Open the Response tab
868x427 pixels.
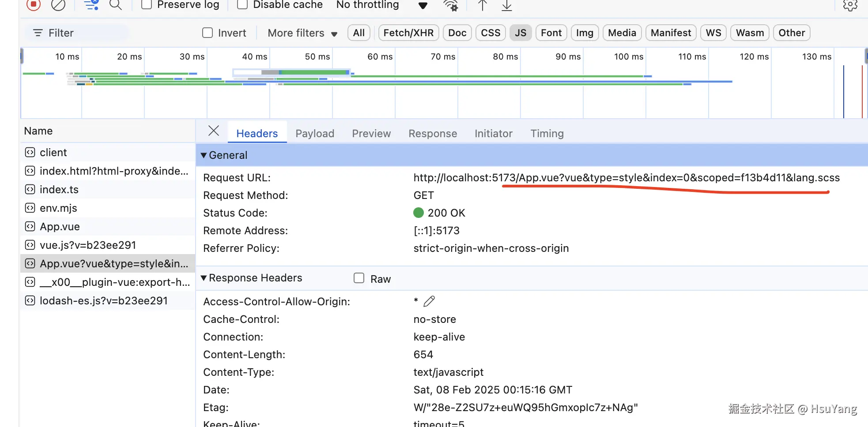click(x=433, y=133)
